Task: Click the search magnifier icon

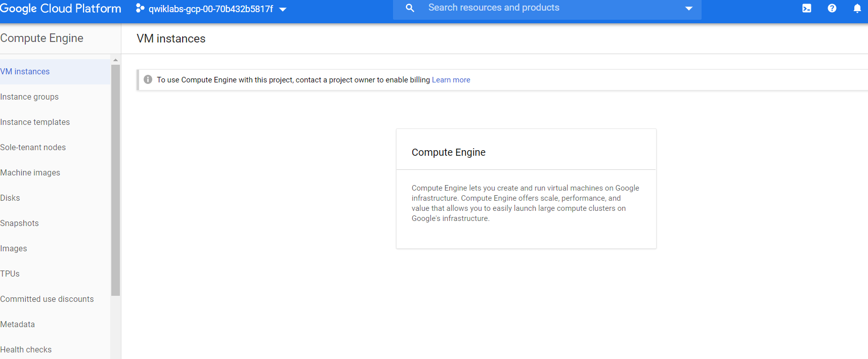Action: pyautogui.click(x=410, y=8)
